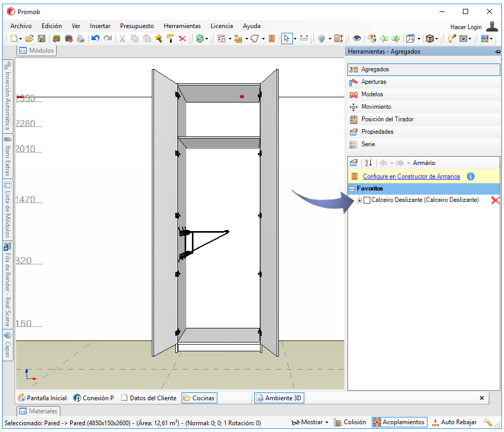
Task: Click the green left arrow view icon
Action: 384,39
